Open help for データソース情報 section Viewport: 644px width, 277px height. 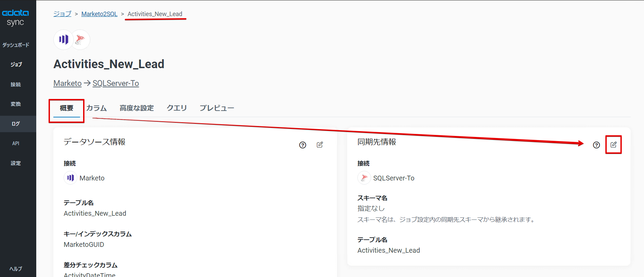tap(303, 145)
